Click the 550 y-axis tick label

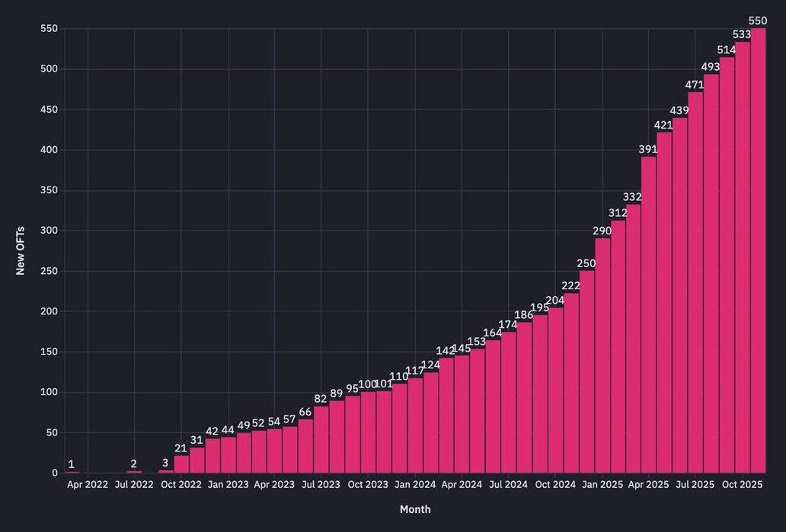49,29
